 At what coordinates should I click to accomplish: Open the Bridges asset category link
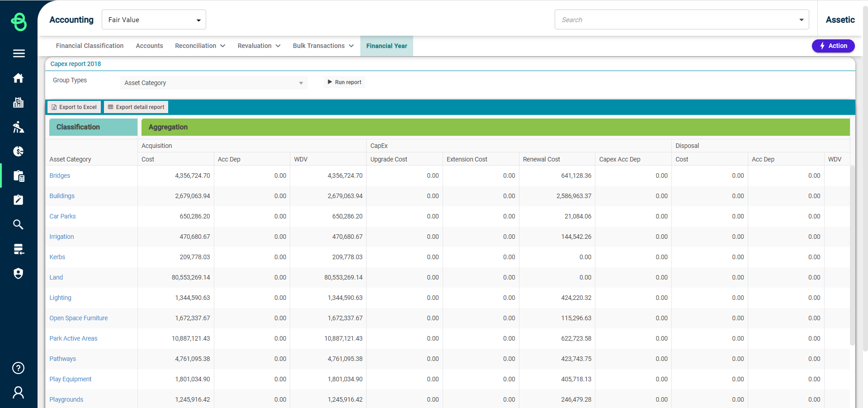tap(60, 176)
